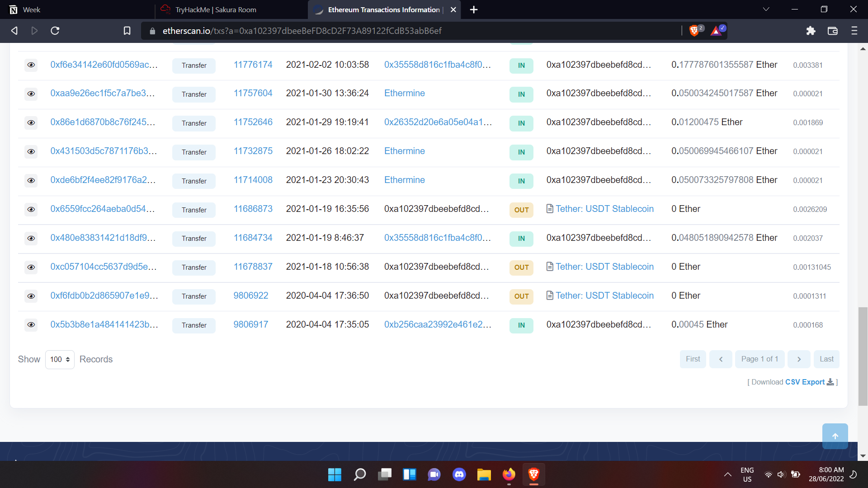This screenshot has width=868, height=488.
Task: Open the Brave Shields lion icon
Action: 694,31
